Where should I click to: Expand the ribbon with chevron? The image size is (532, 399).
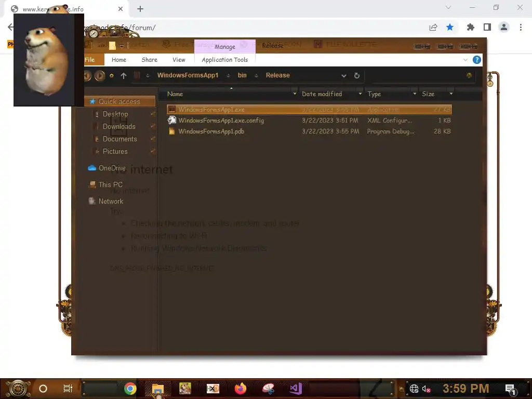(x=465, y=60)
